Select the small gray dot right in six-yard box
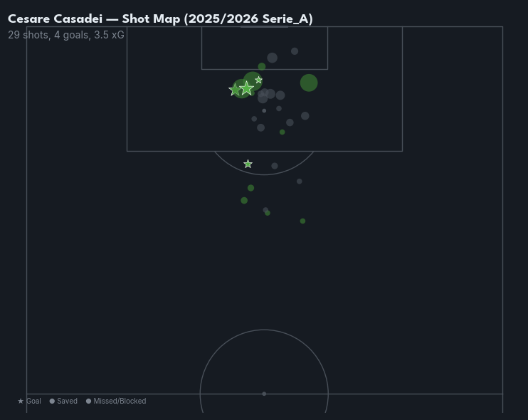Image resolution: width=528 pixels, height=420 pixels. (295, 51)
